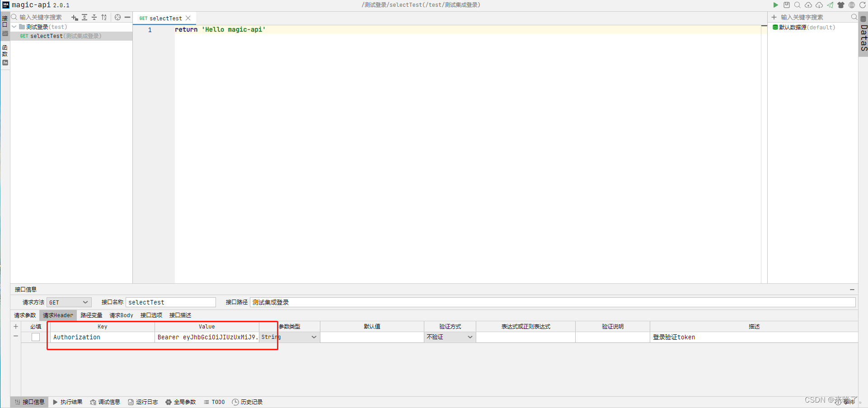Run the script with green play icon
The image size is (868, 408).
point(775,5)
